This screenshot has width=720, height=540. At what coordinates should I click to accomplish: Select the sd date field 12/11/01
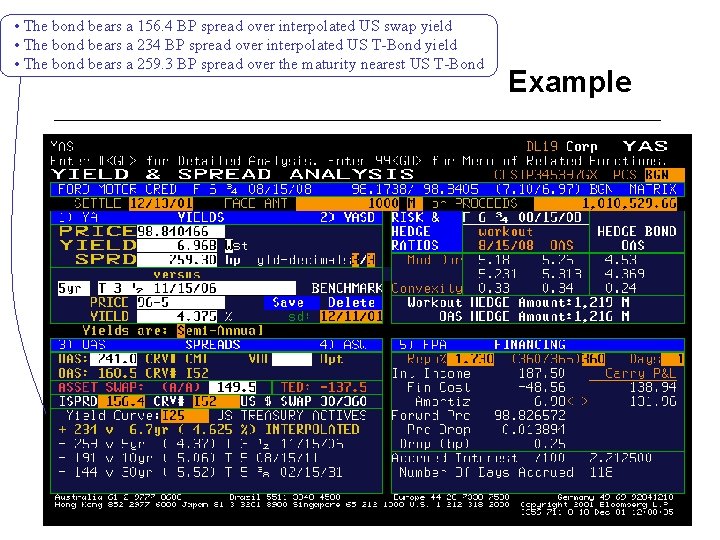click(x=351, y=316)
